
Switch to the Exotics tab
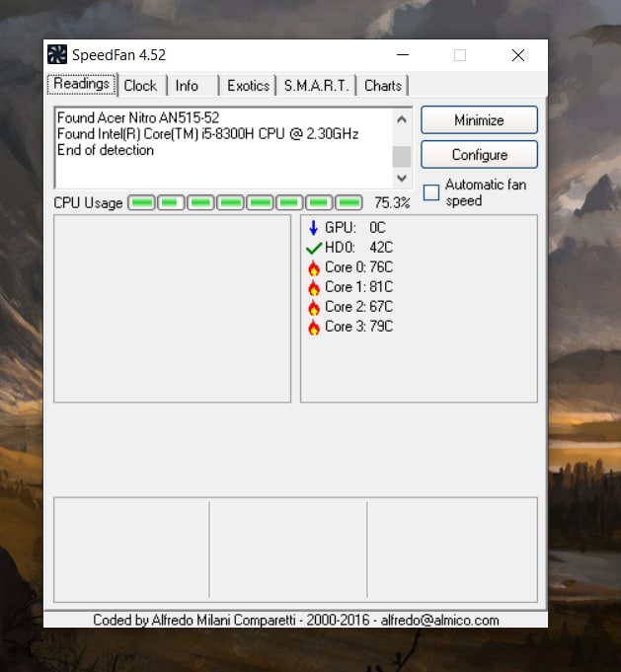[x=249, y=86]
